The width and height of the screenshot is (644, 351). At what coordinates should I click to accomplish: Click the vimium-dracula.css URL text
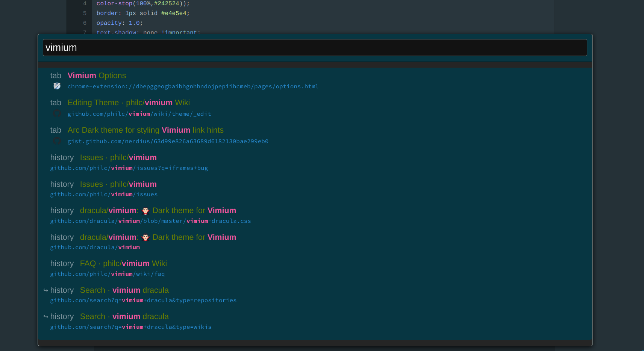[x=150, y=221]
